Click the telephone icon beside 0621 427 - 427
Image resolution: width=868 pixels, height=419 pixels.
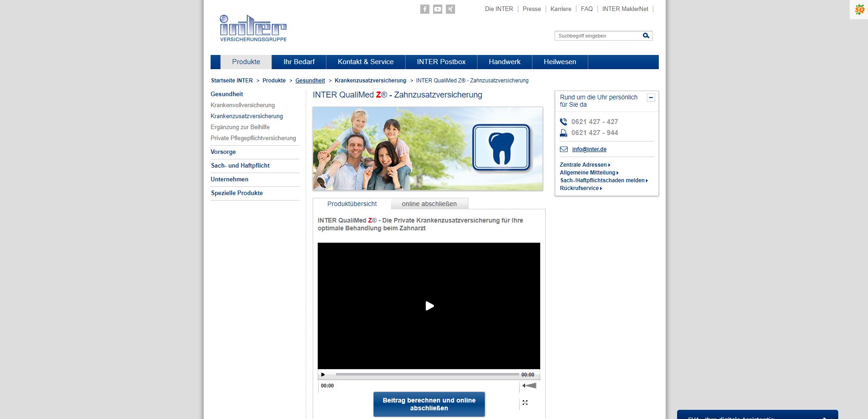click(x=564, y=122)
